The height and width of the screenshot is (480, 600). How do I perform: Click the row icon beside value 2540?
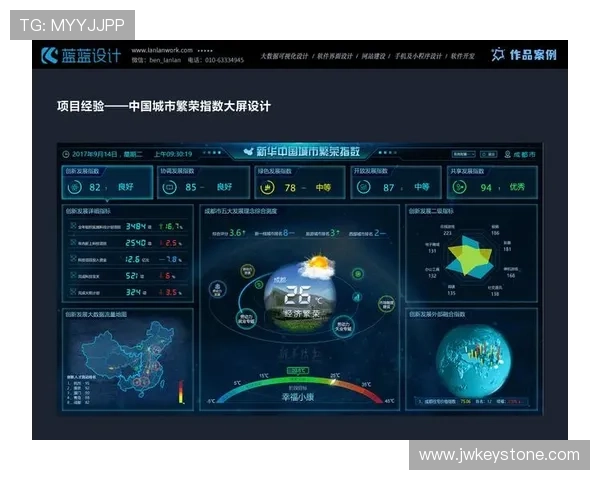coord(73,242)
